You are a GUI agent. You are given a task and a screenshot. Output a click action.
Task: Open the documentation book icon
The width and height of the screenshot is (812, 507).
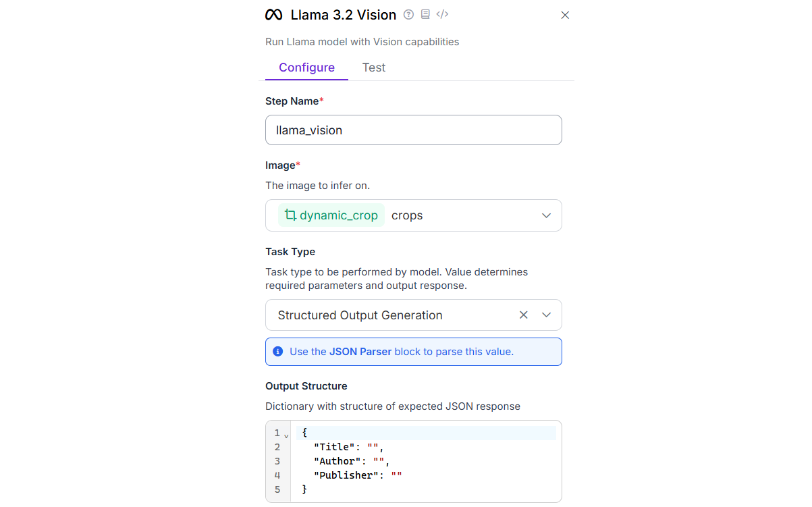(x=425, y=14)
